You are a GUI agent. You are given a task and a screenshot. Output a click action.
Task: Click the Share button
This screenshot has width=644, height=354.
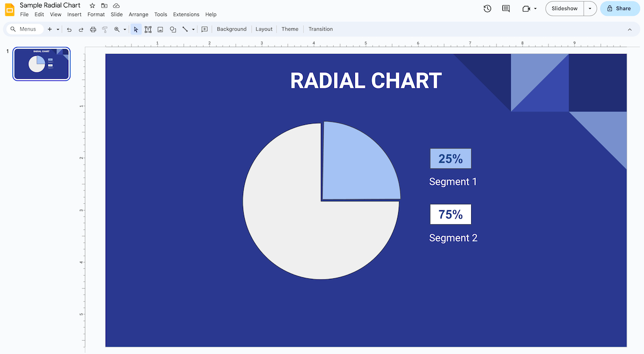620,9
